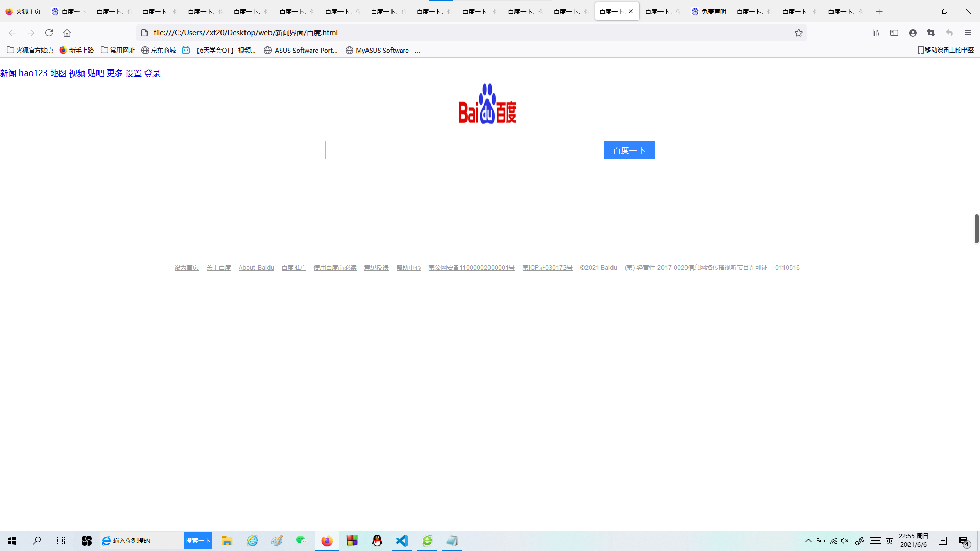Click the Baidu logo image

[487, 104]
